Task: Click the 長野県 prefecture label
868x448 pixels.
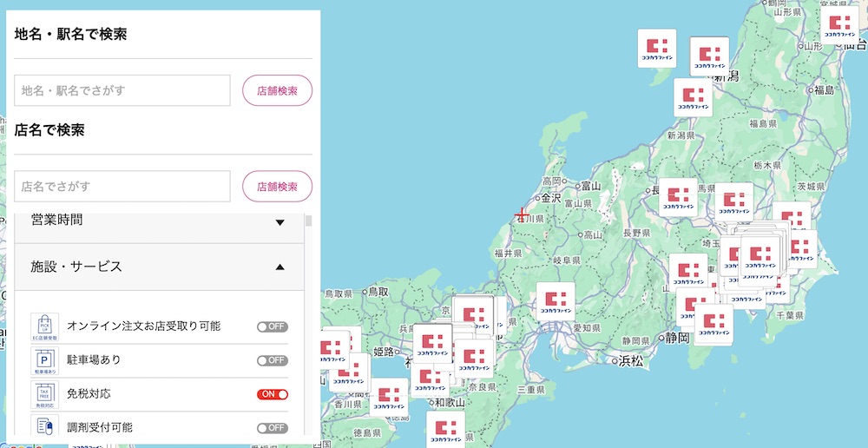Action: pyautogui.click(x=636, y=233)
